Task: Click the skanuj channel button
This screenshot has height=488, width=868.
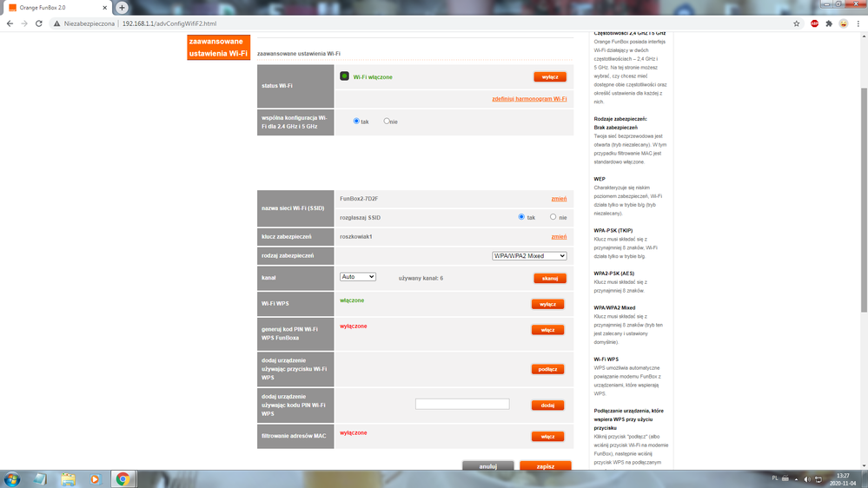Action: 550,279
